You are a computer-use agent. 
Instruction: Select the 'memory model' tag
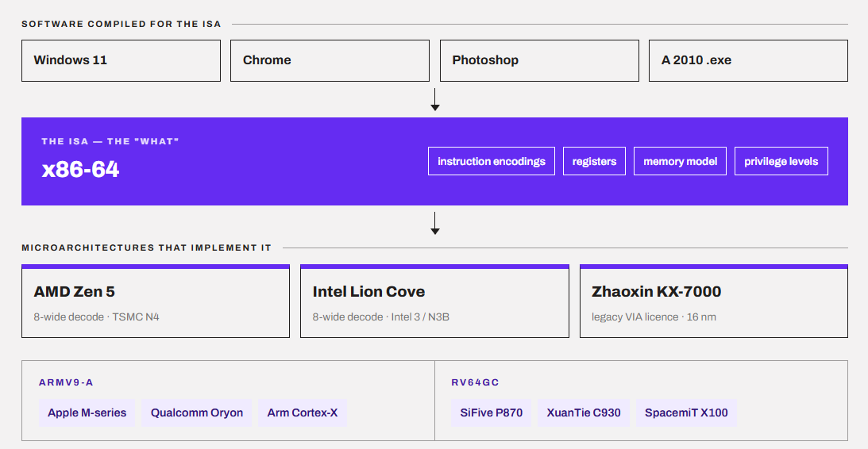[x=680, y=161]
